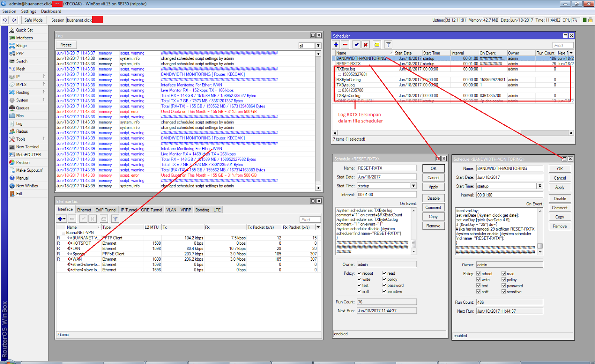Image resolution: width=595 pixels, height=364 pixels.
Task: Open Start Time dropdown in RESET-RXTX schedule
Action: pyautogui.click(x=413, y=185)
